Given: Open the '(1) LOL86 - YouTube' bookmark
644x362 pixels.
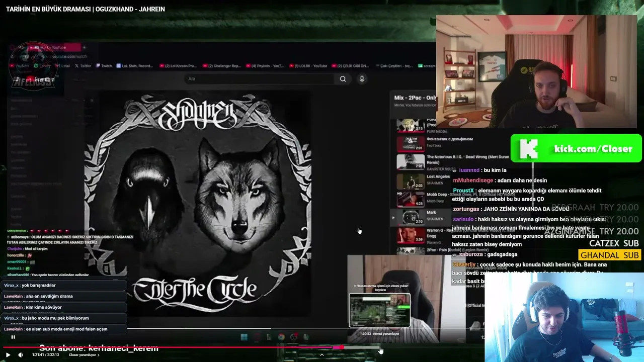Looking at the screenshot, I should tap(308, 66).
